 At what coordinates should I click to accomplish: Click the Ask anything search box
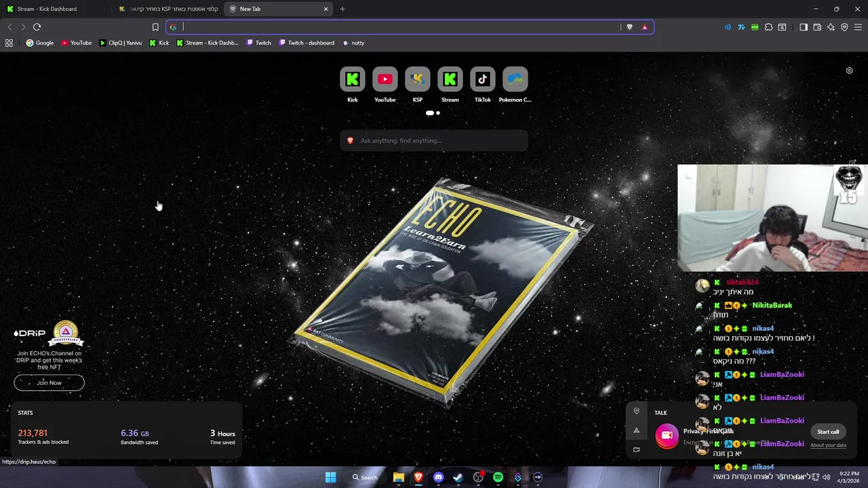(x=434, y=140)
